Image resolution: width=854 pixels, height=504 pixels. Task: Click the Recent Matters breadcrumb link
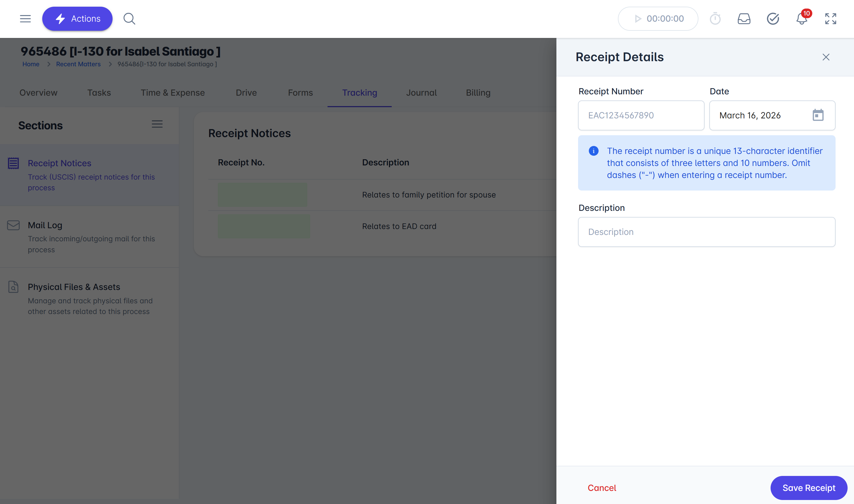click(78, 64)
